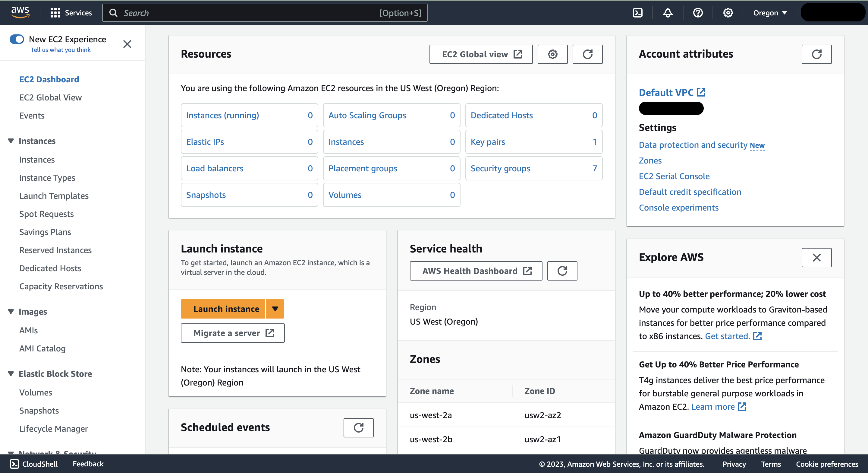Open Reserved Instances in sidebar

coord(55,250)
